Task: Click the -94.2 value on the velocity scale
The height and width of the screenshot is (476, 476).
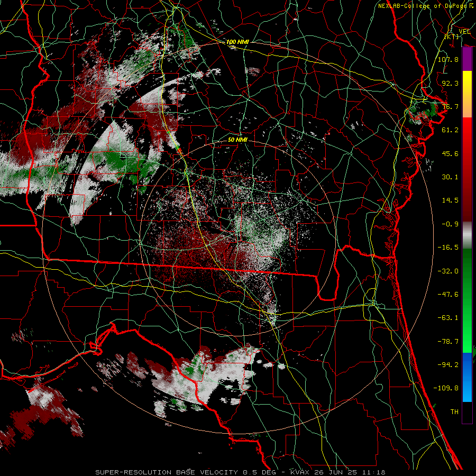Action: (x=448, y=365)
